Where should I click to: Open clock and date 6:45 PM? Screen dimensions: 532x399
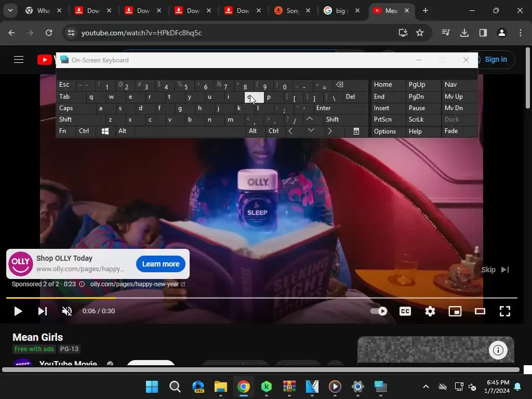coord(498,387)
